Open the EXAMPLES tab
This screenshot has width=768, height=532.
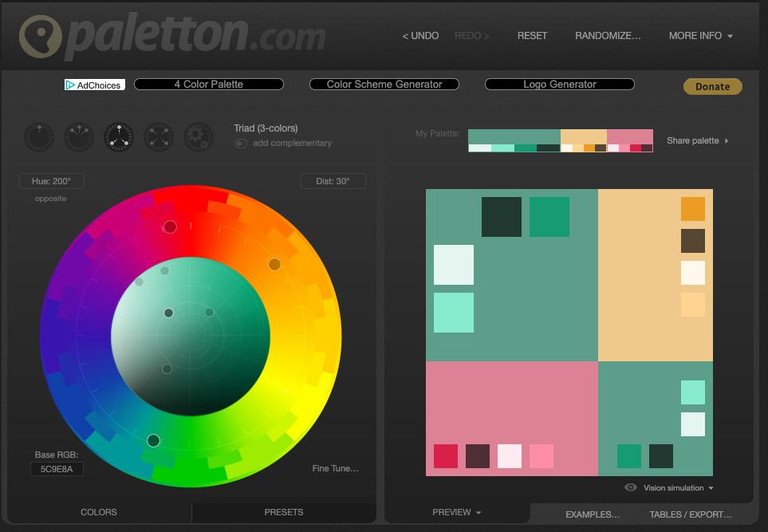(592, 514)
